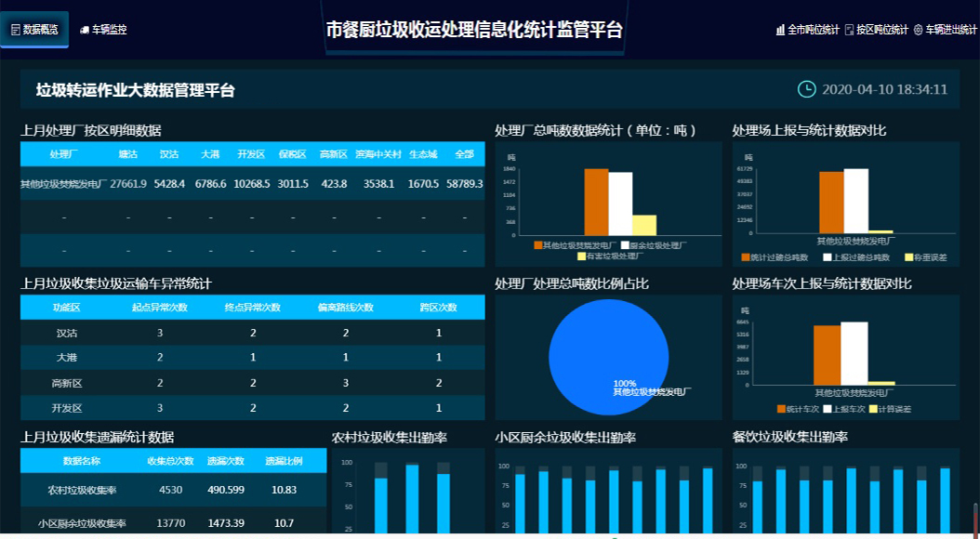Screen dimensions: 980x539
Task: Click the 4530 collection count cell
Action: 171,490
